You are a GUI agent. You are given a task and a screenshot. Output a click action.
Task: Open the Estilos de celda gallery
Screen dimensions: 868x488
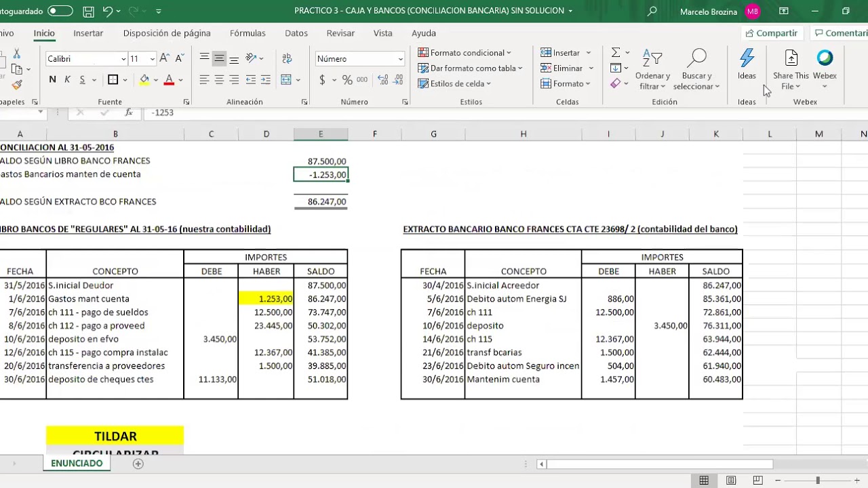tap(454, 84)
